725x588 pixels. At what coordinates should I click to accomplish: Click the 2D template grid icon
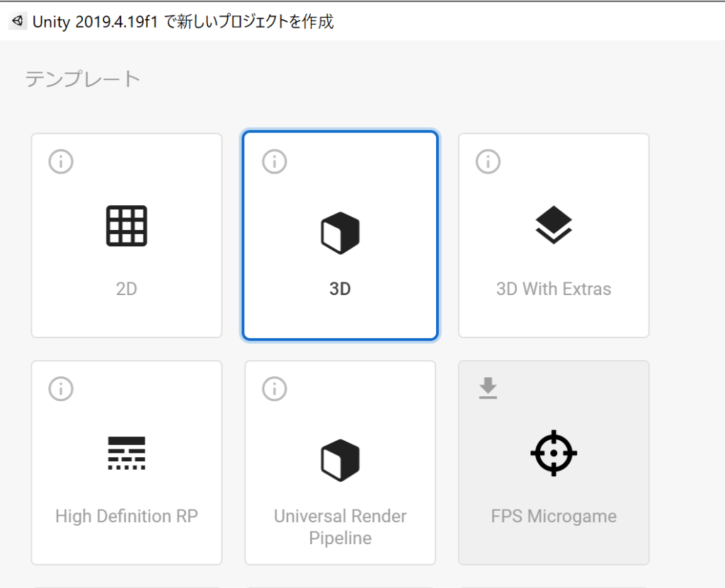click(127, 226)
